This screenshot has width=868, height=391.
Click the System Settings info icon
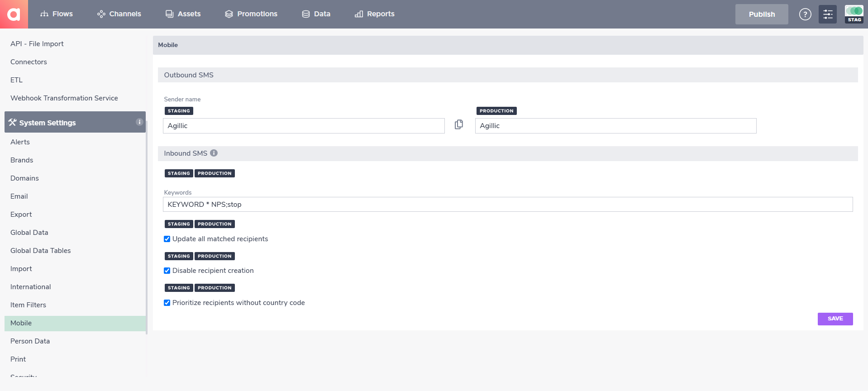coord(139,122)
